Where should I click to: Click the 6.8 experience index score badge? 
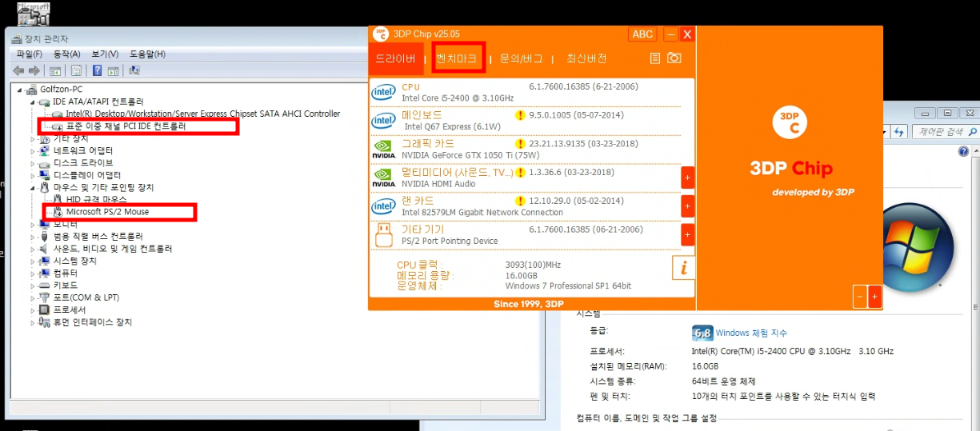pos(702,333)
